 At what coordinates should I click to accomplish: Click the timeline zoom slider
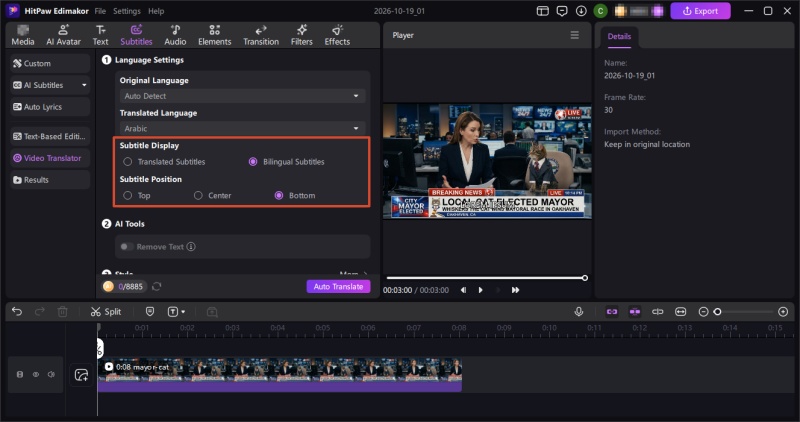point(745,311)
